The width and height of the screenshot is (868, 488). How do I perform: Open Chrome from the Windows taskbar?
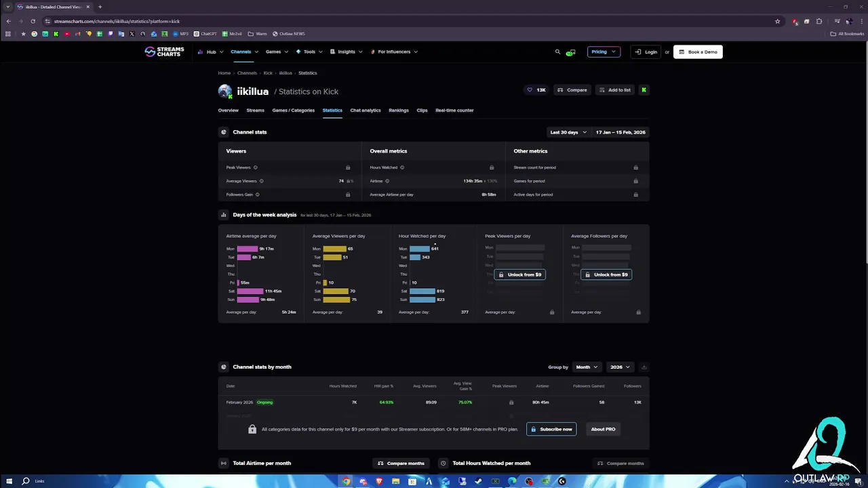point(346,481)
